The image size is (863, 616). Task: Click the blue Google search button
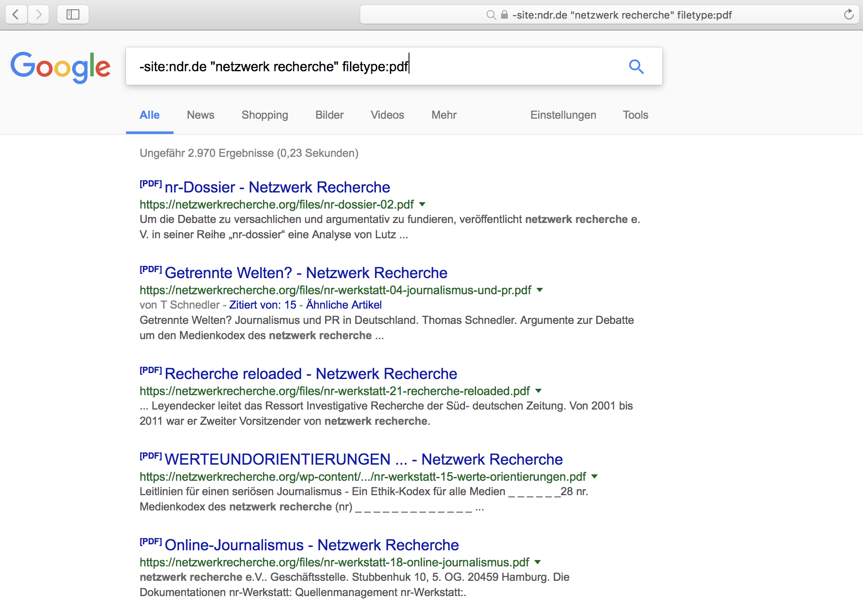click(636, 67)
